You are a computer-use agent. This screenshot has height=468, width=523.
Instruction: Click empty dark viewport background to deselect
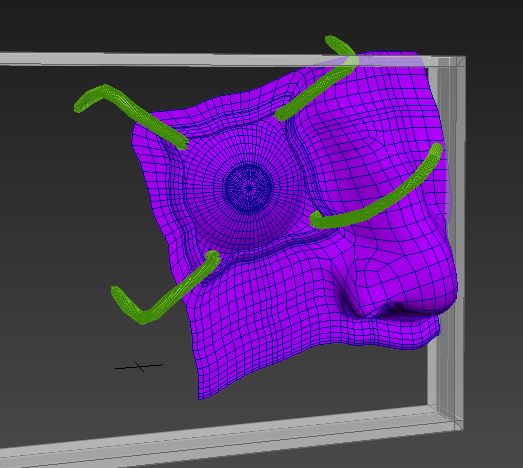(x=67, y=233)
